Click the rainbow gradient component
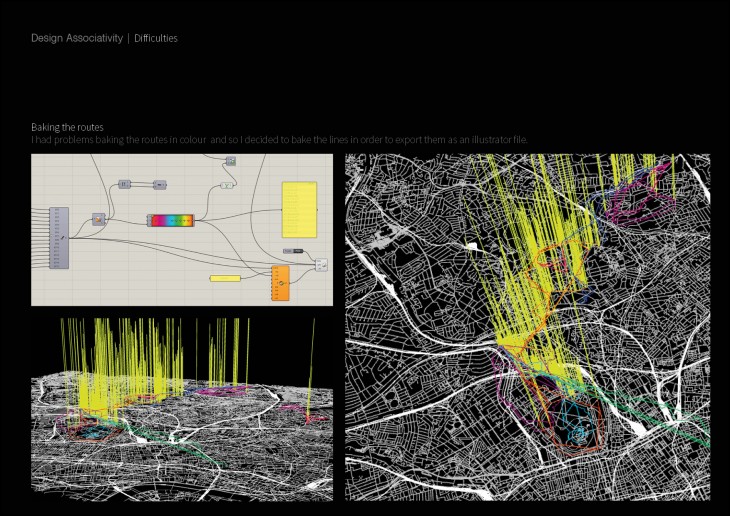Viewport: 730px width, 516px height. pos(170,219)
